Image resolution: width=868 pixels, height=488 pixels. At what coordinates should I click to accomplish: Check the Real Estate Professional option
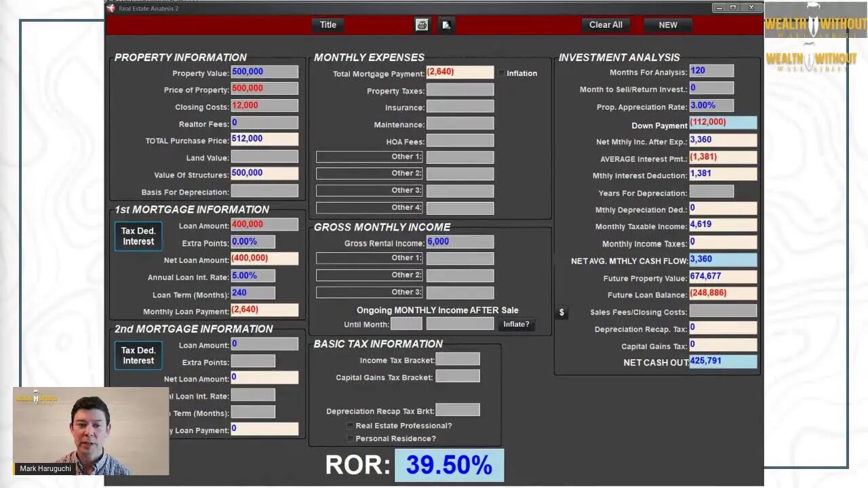(x=350, y=426)
